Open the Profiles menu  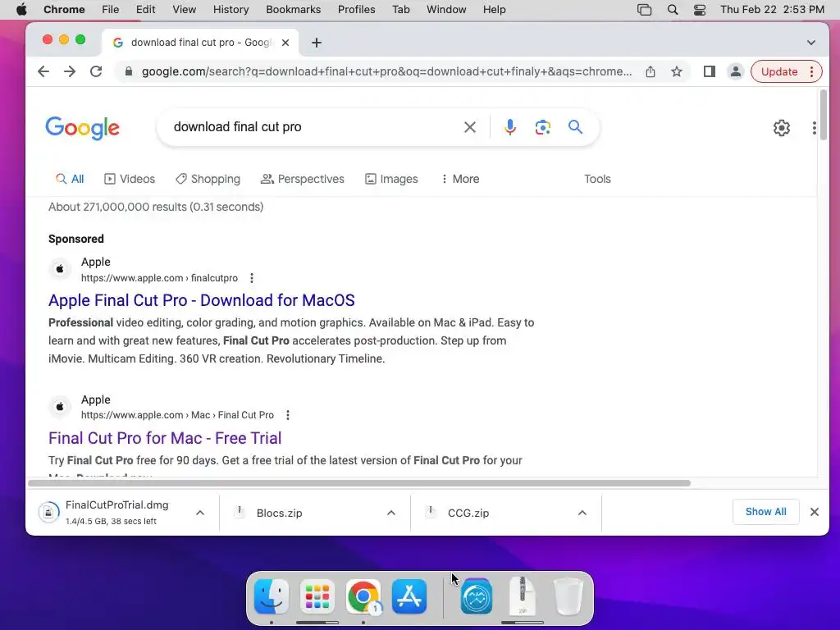click(x=356, y=10)
